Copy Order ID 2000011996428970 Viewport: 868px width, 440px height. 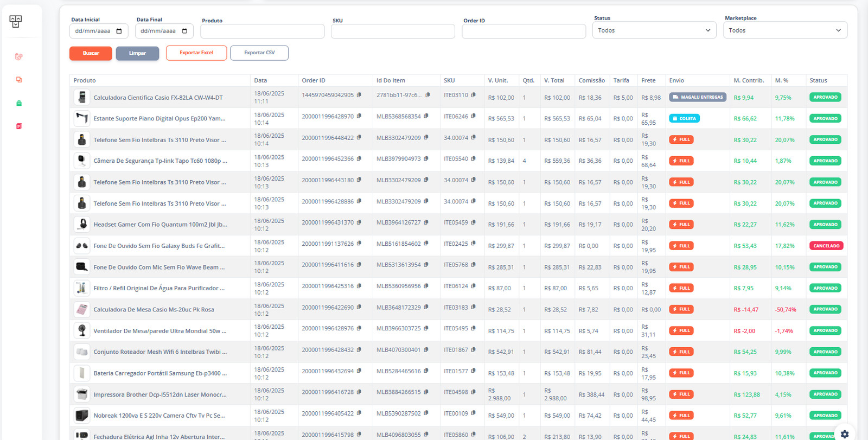[359, 116]
